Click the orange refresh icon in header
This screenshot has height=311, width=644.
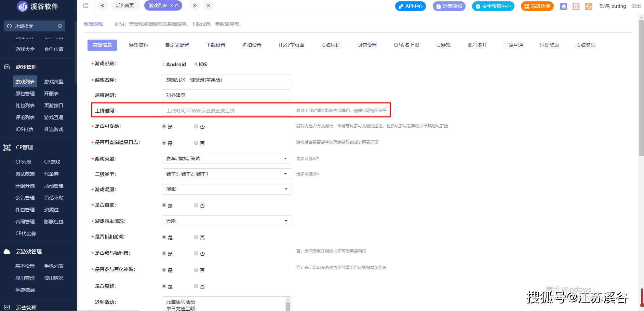pyautogui.click(x=588, y=6)
